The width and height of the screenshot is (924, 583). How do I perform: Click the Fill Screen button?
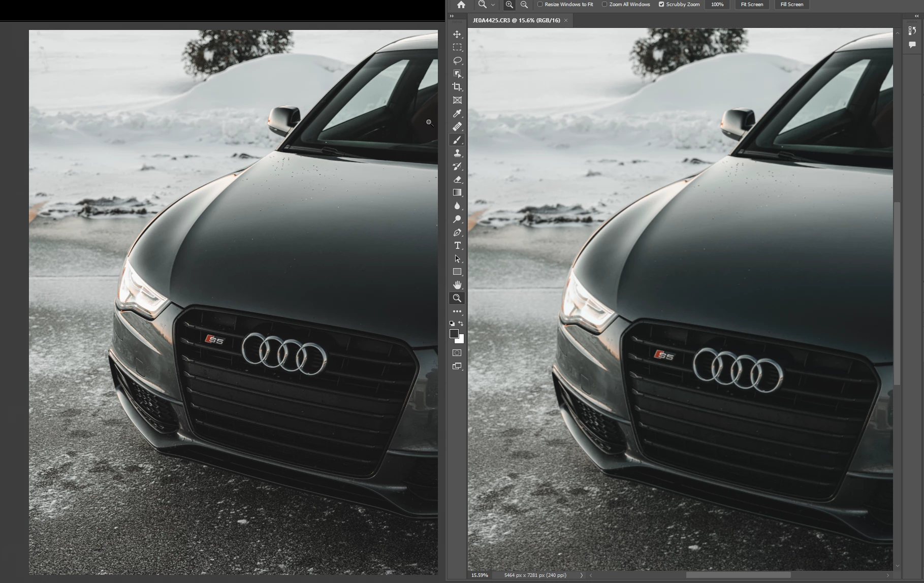click(792, 5)
